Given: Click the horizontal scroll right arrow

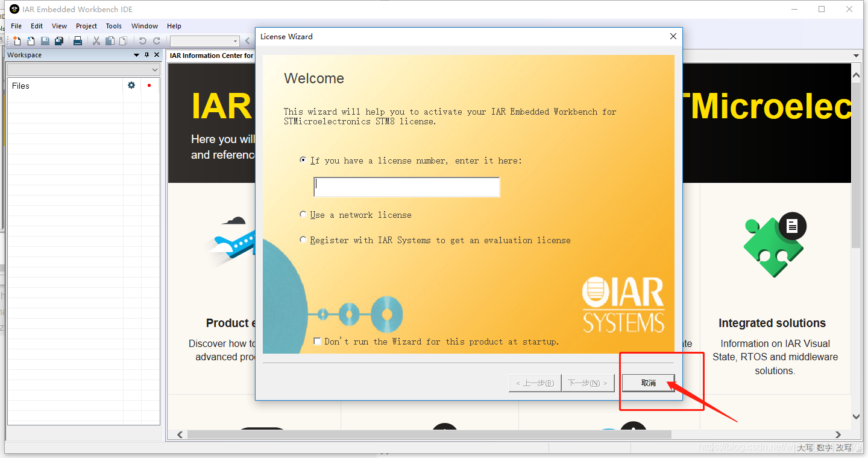Looking at the screenshot, I should tap(838, 434).
